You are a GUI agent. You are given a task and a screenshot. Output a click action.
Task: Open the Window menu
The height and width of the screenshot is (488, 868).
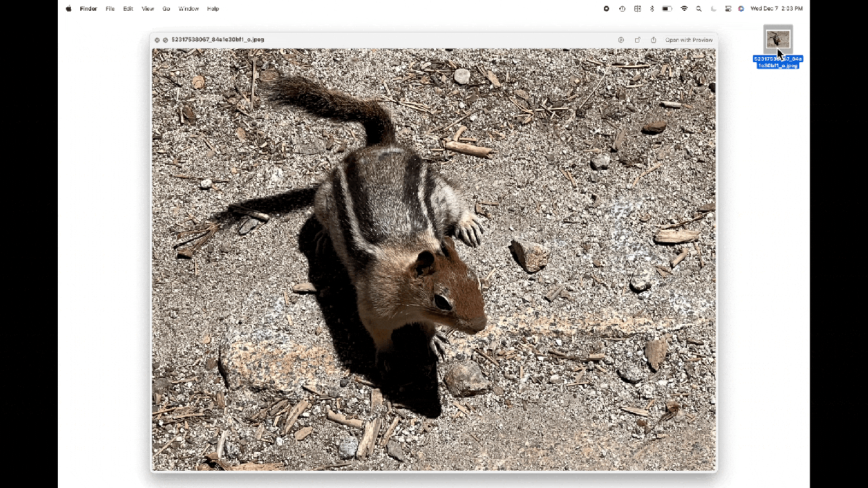coord(189,9)
